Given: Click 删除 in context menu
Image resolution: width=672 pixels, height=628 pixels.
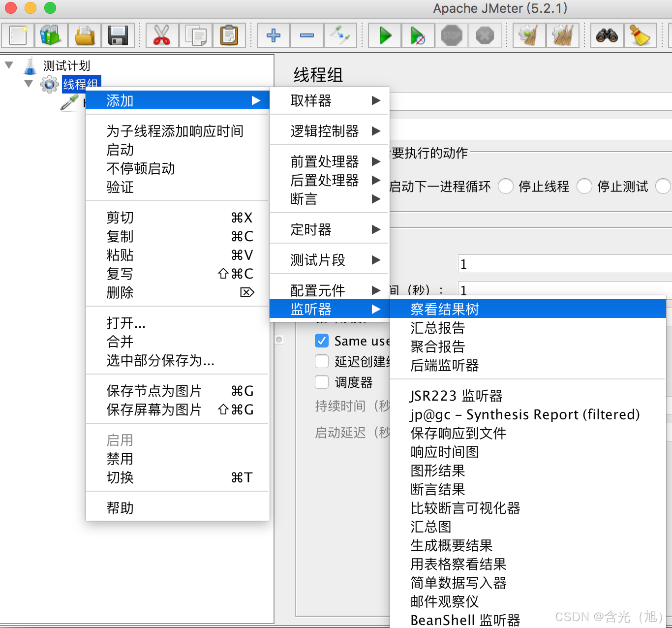Looking at the screenshot, I should (x=178, y=292).
